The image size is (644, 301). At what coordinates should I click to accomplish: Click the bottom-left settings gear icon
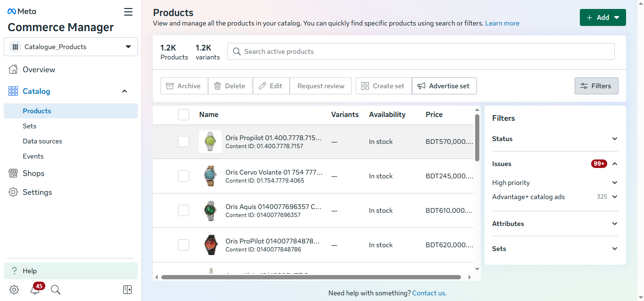coord(14,290)
